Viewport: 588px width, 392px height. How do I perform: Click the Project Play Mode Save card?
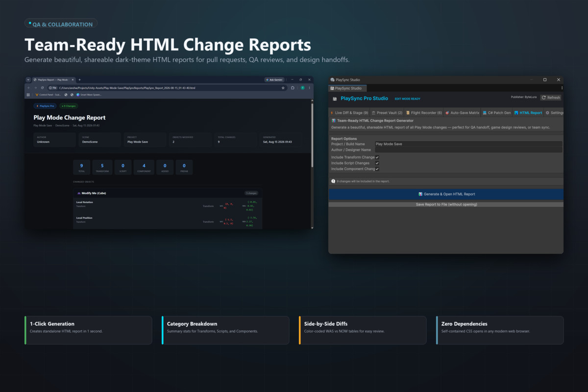(145, 140)
